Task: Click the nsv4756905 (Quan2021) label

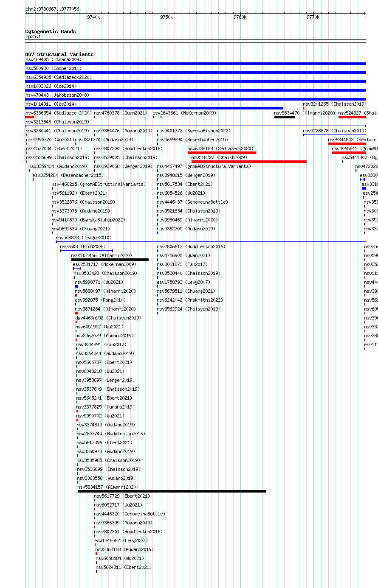Action: point(184,255)
